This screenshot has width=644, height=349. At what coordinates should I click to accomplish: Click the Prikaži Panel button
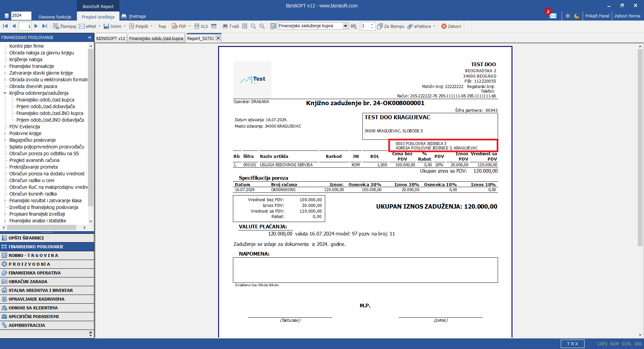tap(597, 16)
